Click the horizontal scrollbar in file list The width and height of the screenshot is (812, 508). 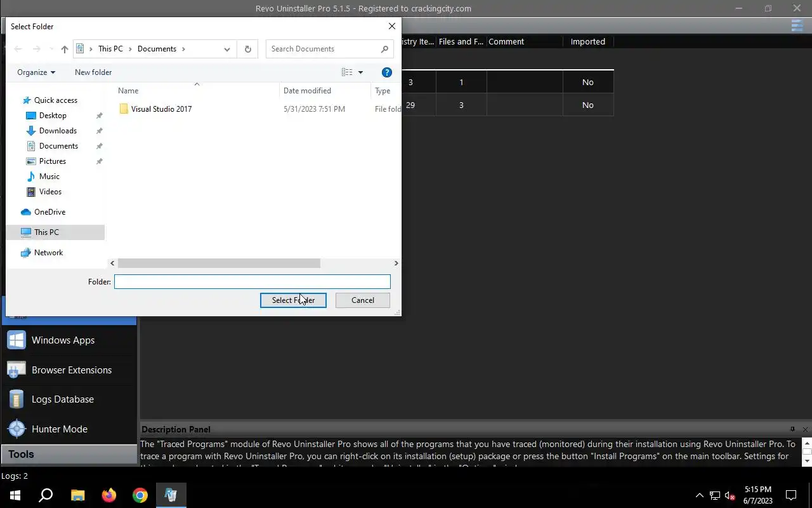219,263
